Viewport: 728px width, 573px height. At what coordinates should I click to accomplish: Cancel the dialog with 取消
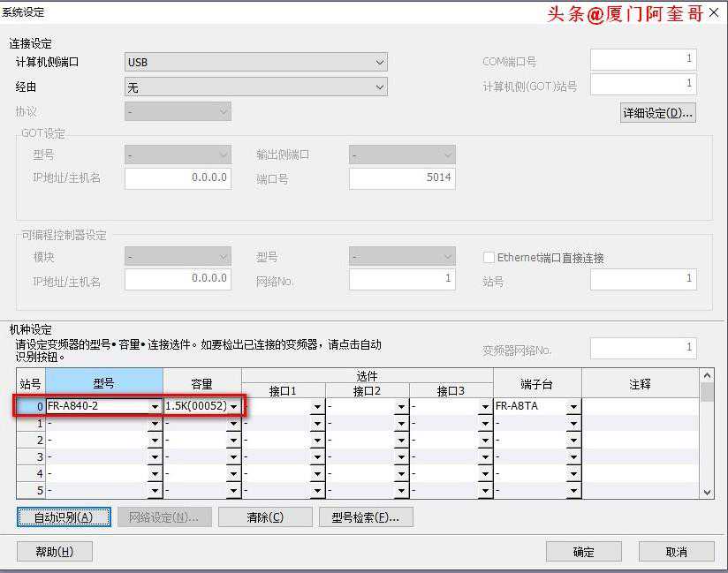pyautogui.click(x=676, y=552)
